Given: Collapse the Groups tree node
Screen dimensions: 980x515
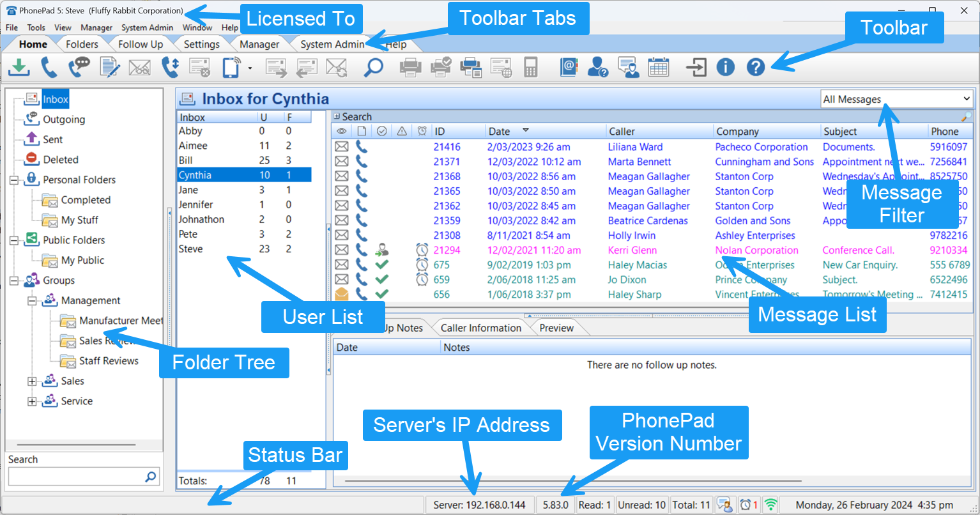Looking at the screenshot, I should coord(14,281).
